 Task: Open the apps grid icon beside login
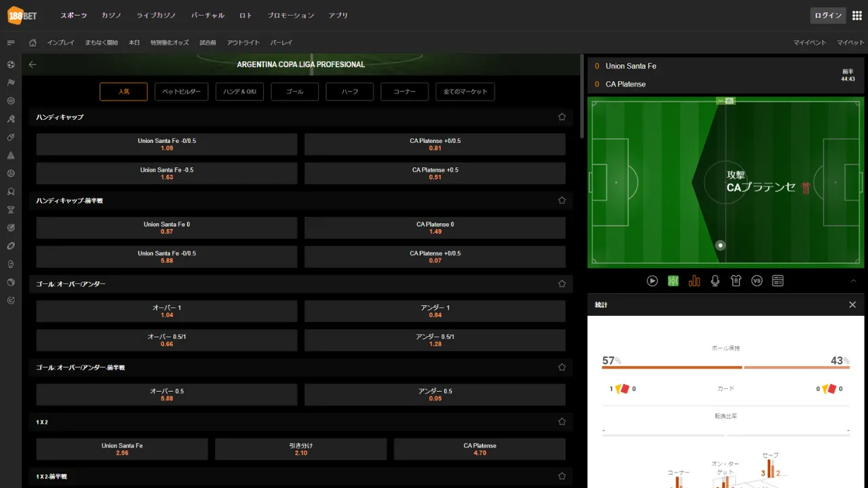pos(857,16)
